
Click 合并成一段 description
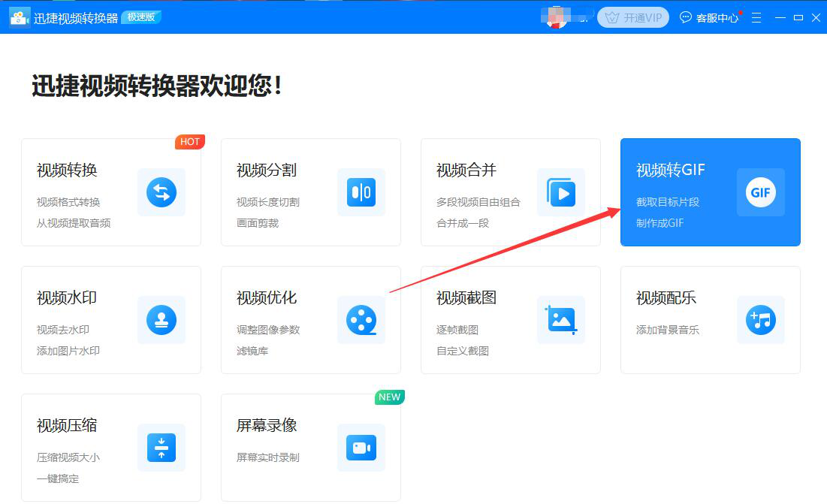coord(463,223)
